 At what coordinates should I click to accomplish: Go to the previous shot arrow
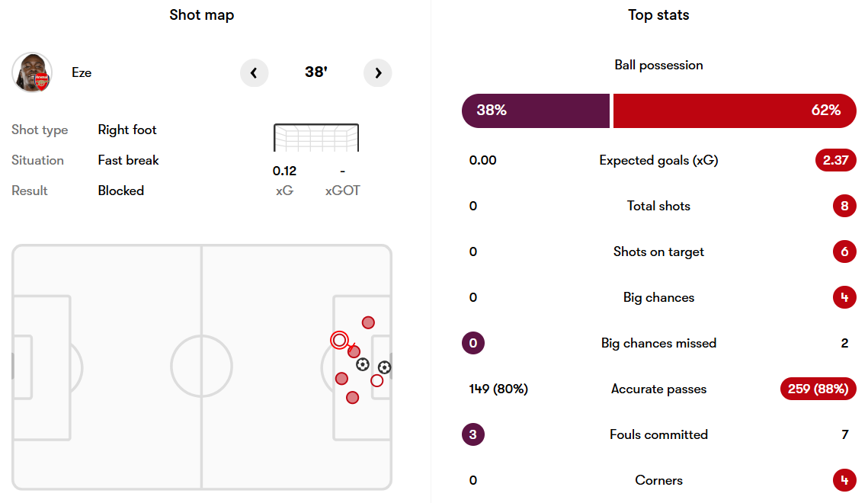(254, 73)
